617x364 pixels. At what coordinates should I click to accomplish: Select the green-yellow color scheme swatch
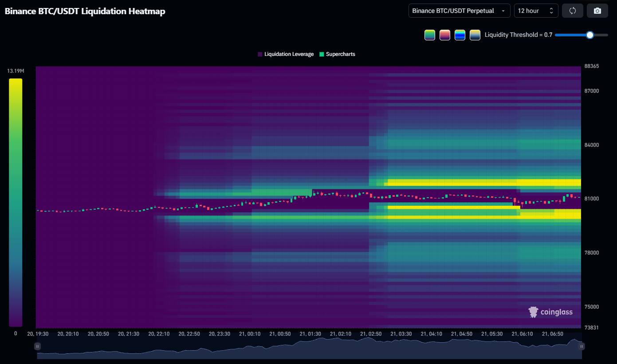[x=430, y=35]
